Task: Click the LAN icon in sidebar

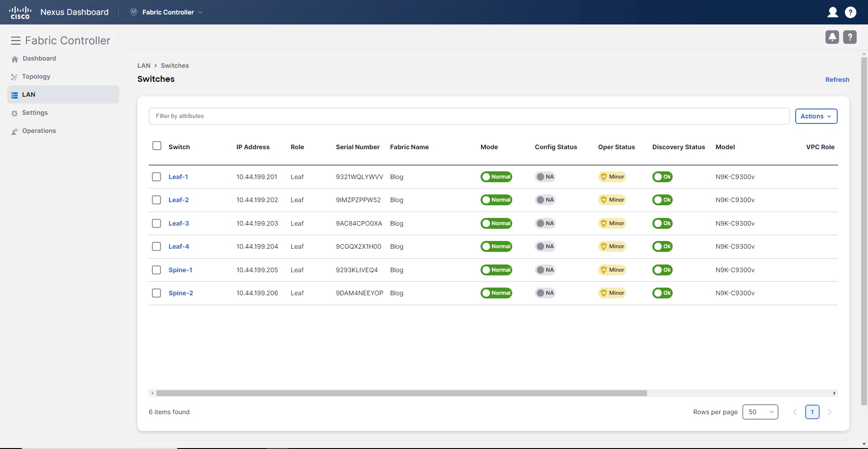Action: coord(14,95)
